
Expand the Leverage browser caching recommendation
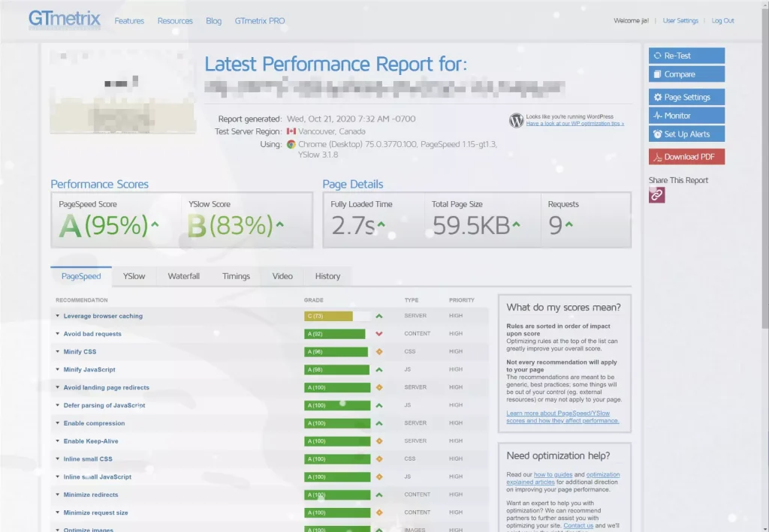point(103,316)
